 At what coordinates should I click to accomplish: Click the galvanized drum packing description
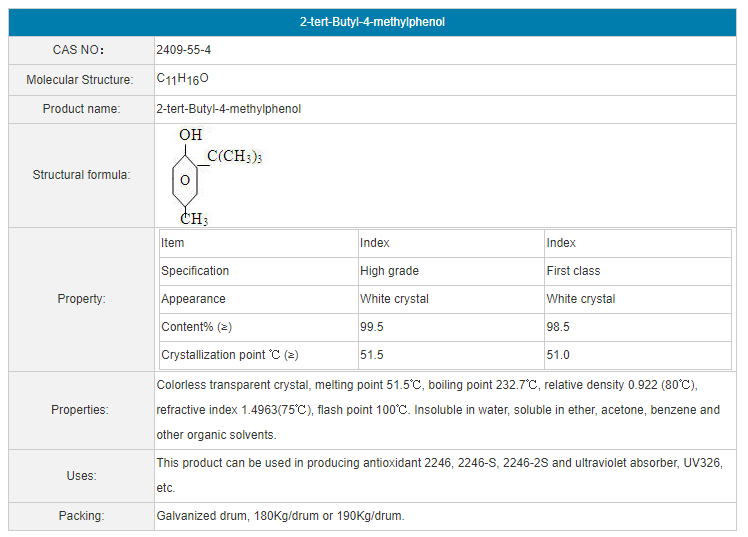click(280, 516)
